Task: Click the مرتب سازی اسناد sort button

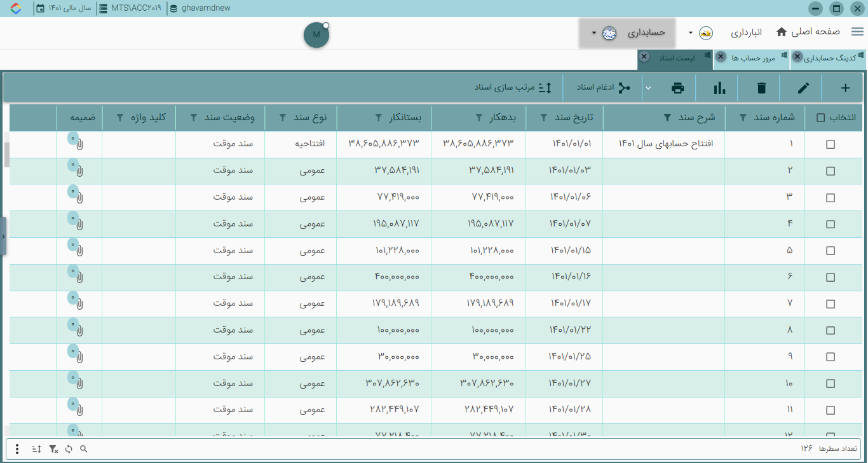Action: pos(514,87)
